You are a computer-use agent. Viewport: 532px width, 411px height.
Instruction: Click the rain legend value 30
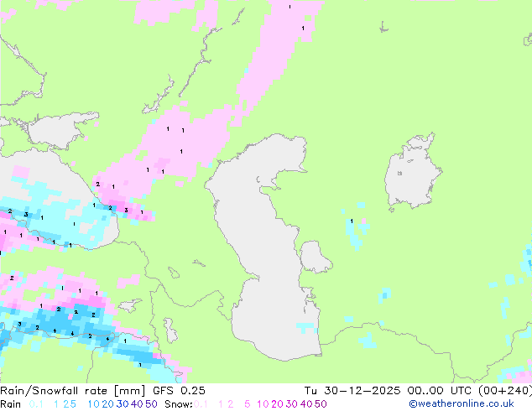[x=123, y=404]
